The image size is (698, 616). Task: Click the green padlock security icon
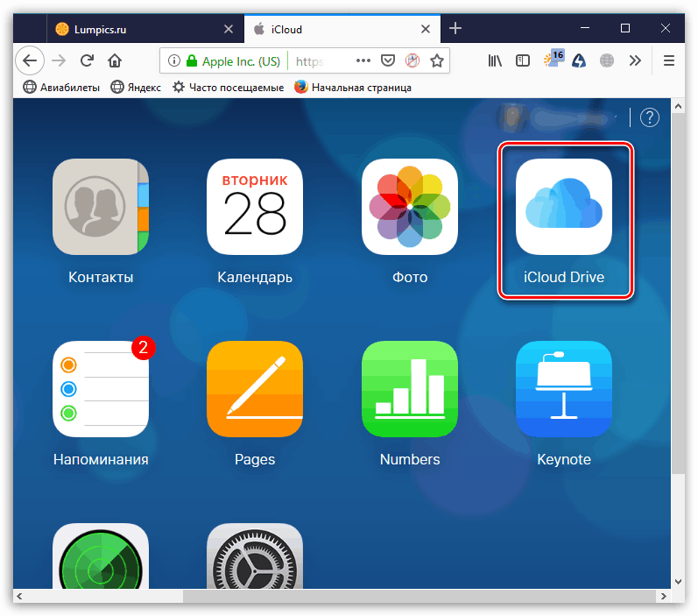[192, 60]
